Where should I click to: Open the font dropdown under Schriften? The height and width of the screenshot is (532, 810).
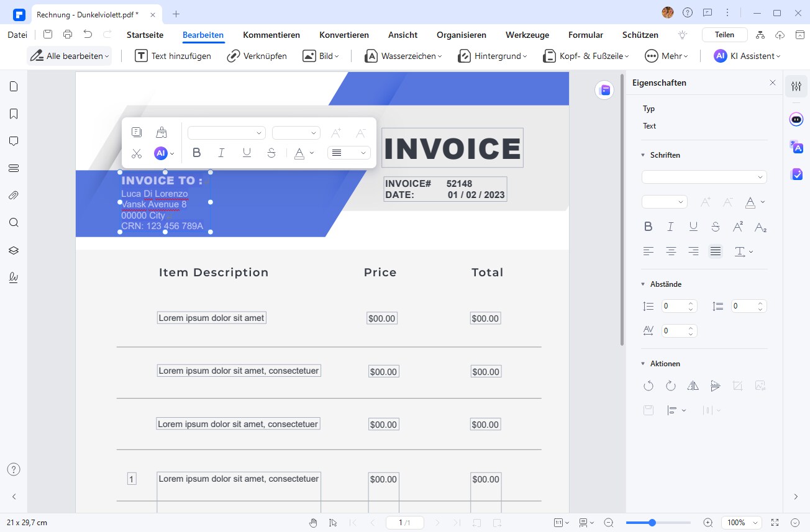pyautogui.click(x=704, y=177)
